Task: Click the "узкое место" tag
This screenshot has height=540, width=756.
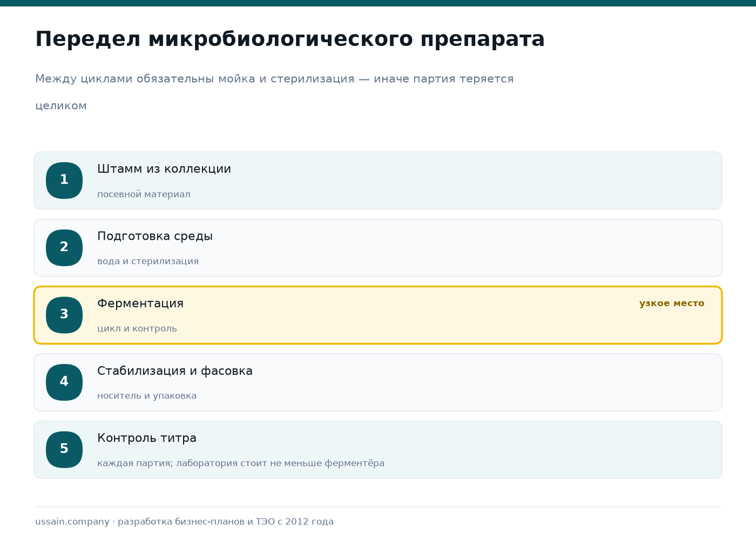Action: click(x=672, y=303)
